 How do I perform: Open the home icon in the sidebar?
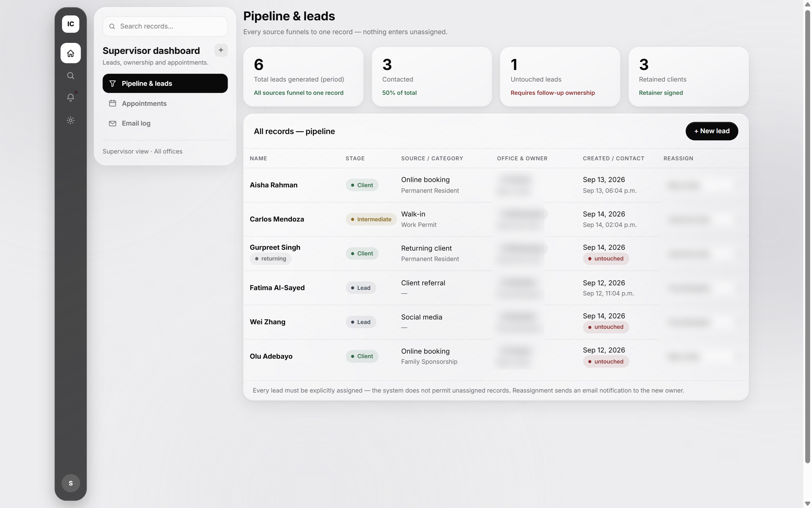point(70,53)
